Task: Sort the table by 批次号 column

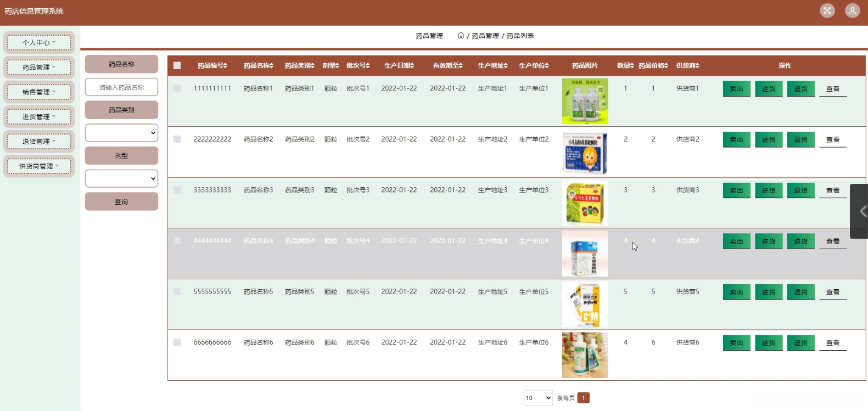Action: tap(358, 65)
